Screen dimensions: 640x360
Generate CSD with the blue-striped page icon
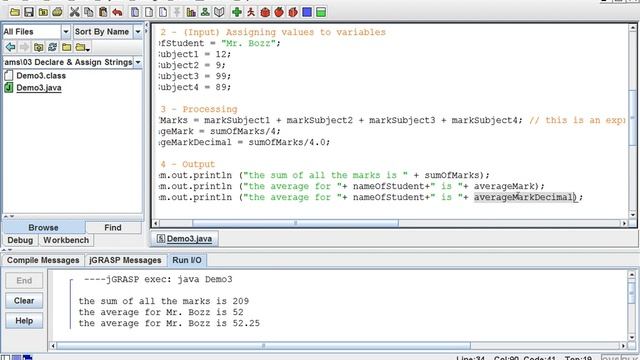pyautogui.click(x=135, y=12)
